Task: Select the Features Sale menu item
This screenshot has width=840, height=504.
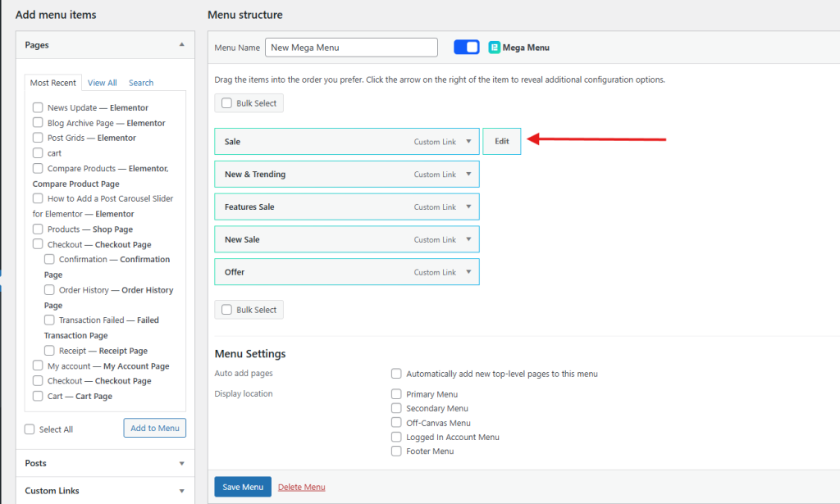Action: pos(347,207)
